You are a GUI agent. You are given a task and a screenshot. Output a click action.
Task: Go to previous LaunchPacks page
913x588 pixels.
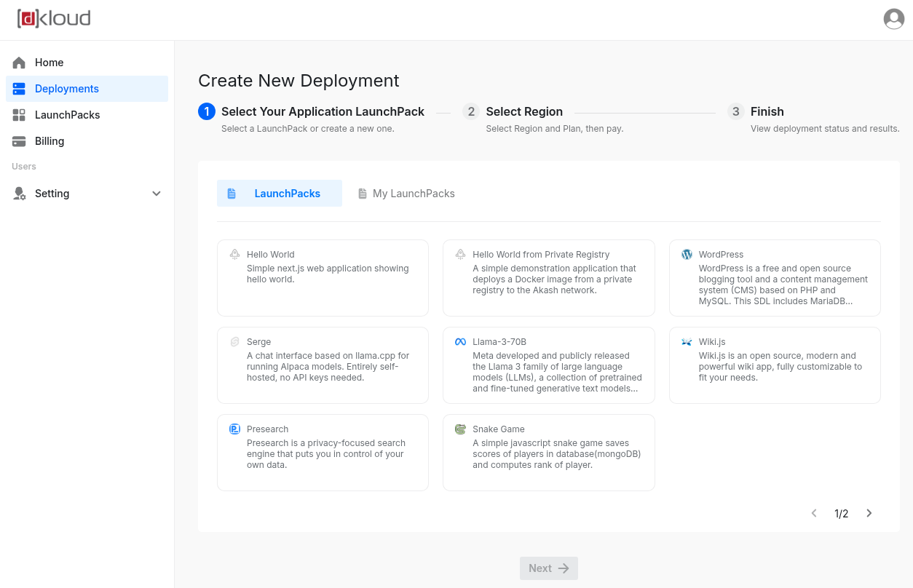click(814, 513)
